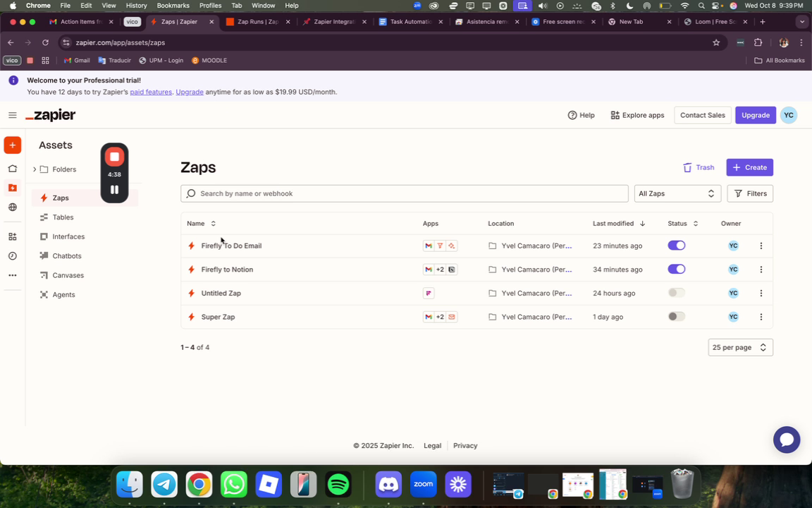Open the chat support bubble
Viewport: 812px width, 508px height.
(786, 440)
